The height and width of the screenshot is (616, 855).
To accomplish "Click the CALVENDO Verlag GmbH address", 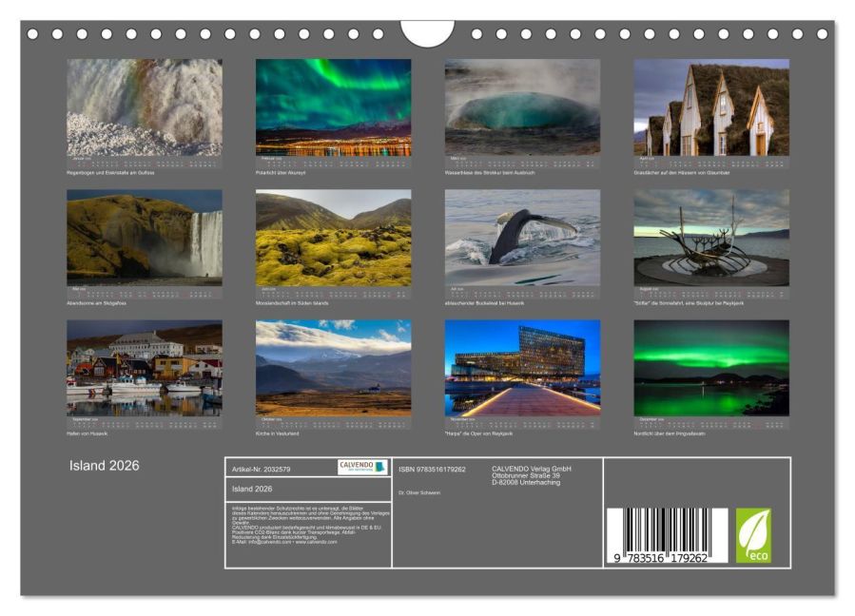I will tap(531, 475).
